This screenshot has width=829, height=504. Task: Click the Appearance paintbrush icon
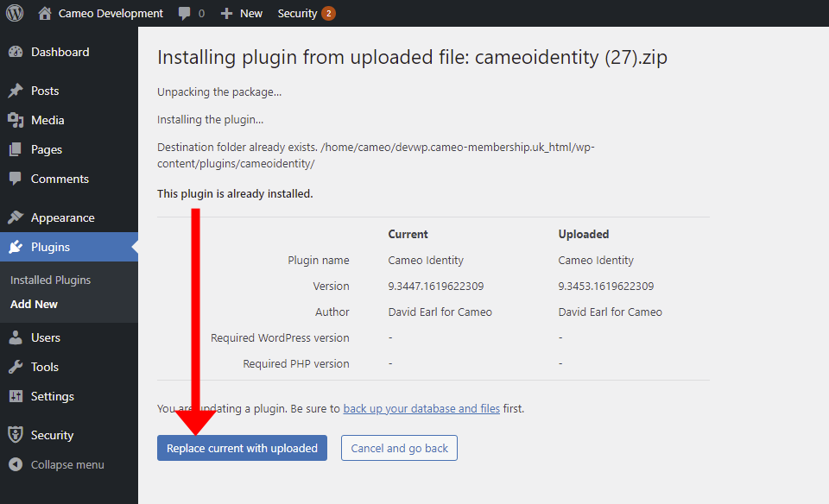click(x=16, y=217)
